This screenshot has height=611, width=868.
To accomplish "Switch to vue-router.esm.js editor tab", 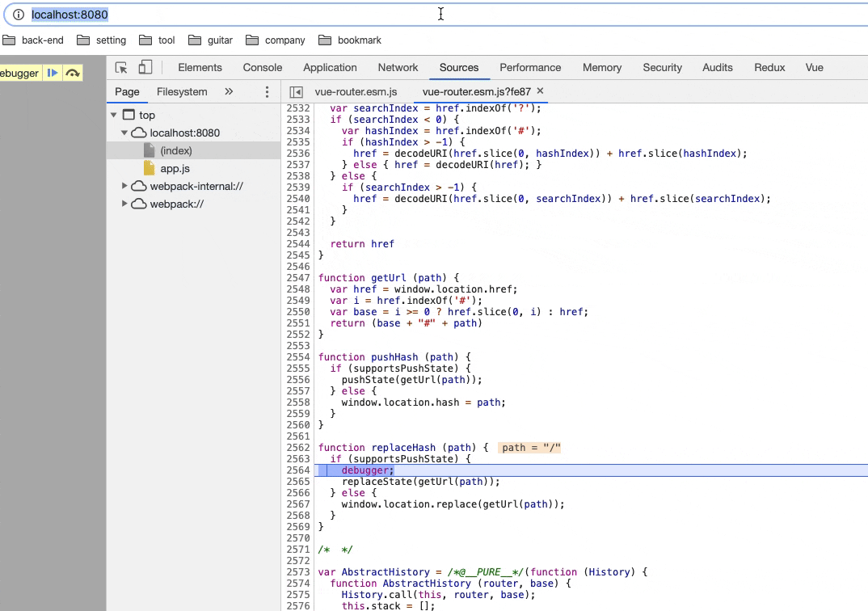I will pos(356,92).
